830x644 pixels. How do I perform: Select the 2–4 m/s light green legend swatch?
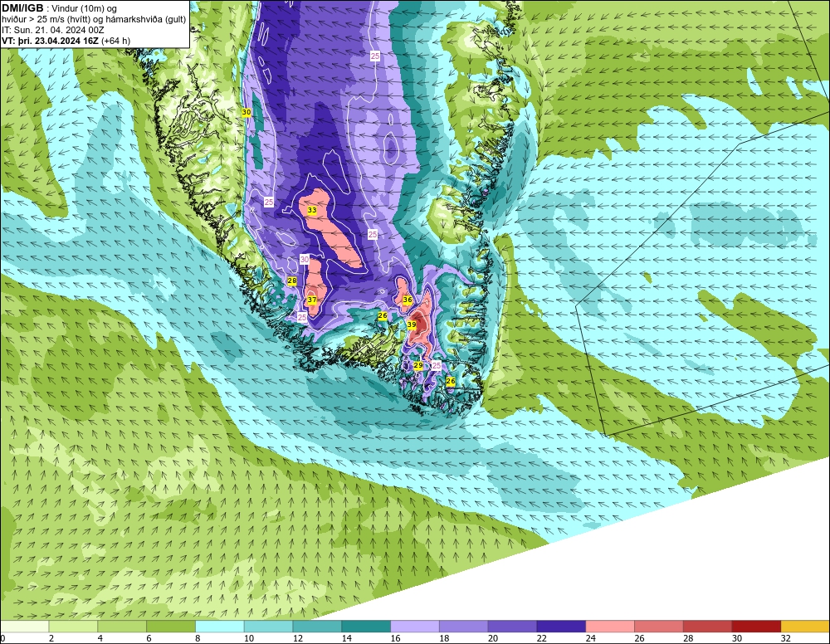coord(73,627)
